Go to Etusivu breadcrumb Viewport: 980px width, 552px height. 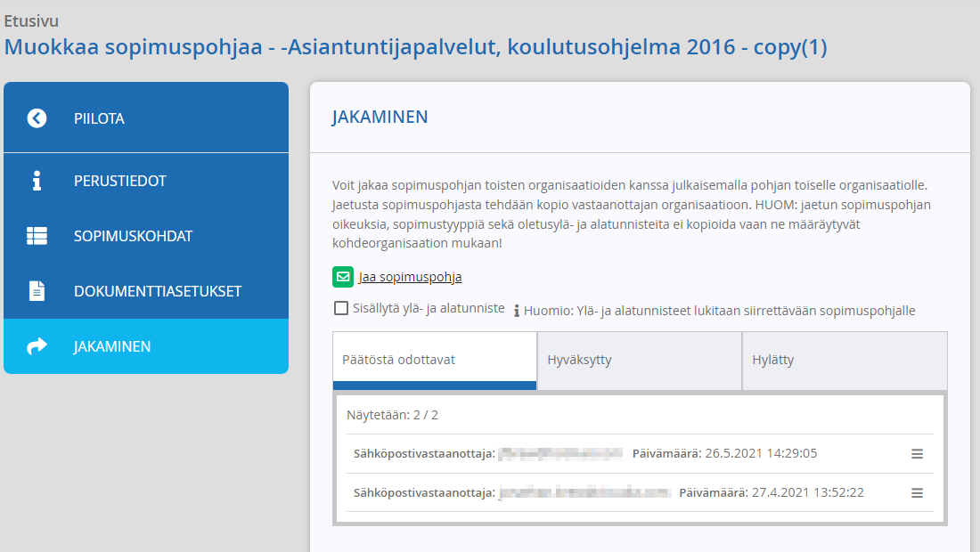(x=31, y=20)
